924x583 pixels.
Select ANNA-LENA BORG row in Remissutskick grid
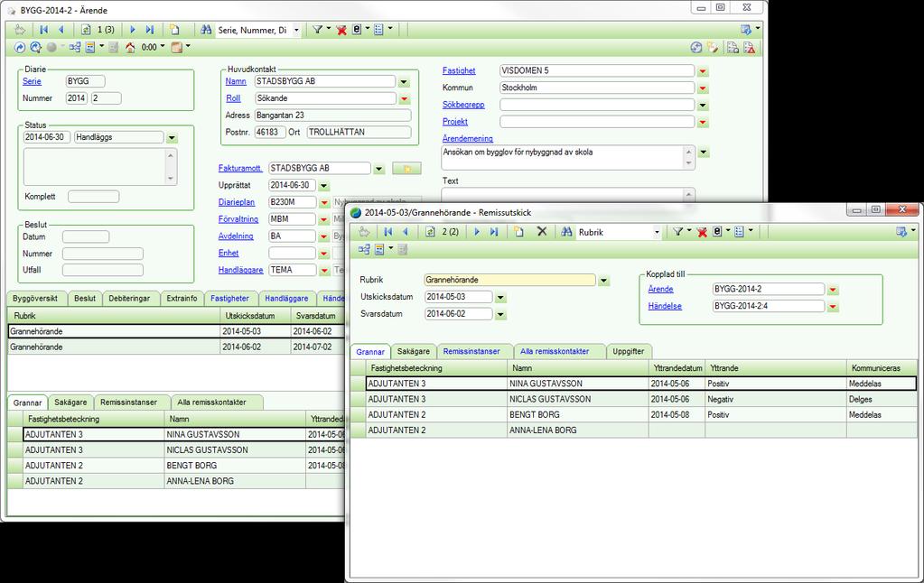tap(633, 430)
